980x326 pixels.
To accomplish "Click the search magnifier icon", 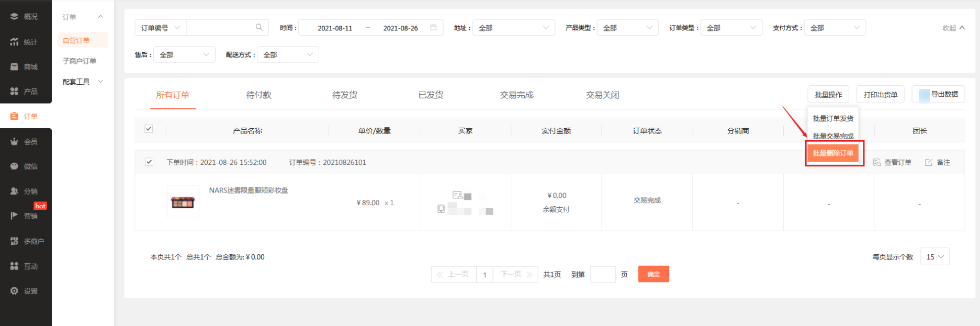I will pyautogui.click(x=259, y=27).
